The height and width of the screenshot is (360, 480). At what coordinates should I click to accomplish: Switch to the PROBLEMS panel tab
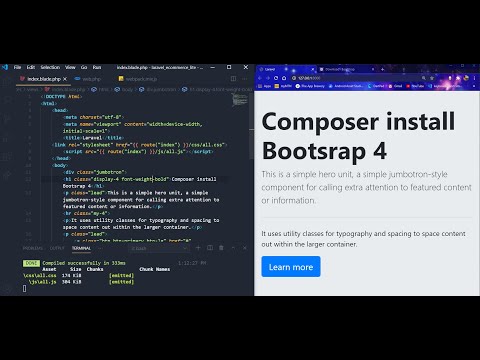click(33, 248)
